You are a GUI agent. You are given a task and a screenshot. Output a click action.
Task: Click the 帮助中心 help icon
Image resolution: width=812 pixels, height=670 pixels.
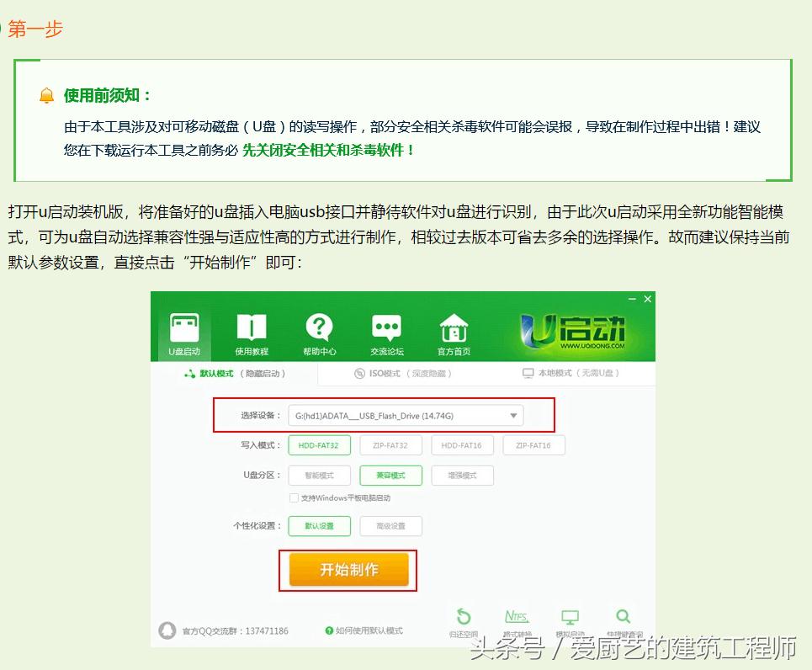pos(318,332)
